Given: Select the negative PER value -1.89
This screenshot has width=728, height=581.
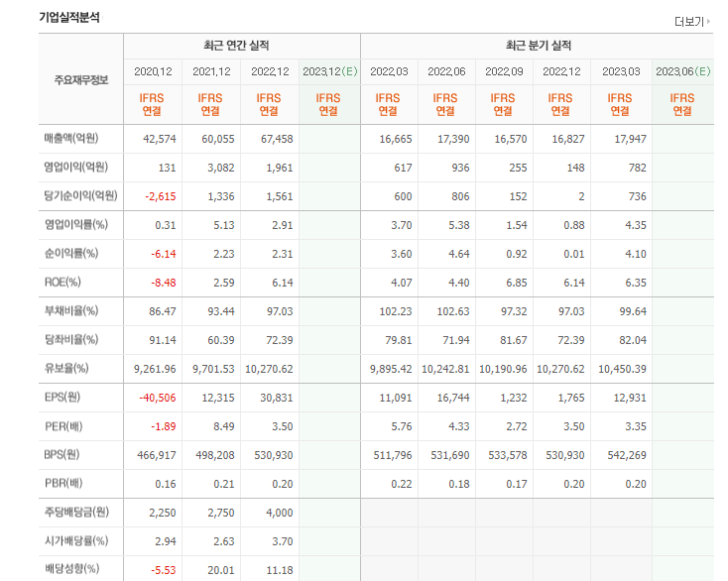Looking at the screenshot, I should (x=164, y=427).
